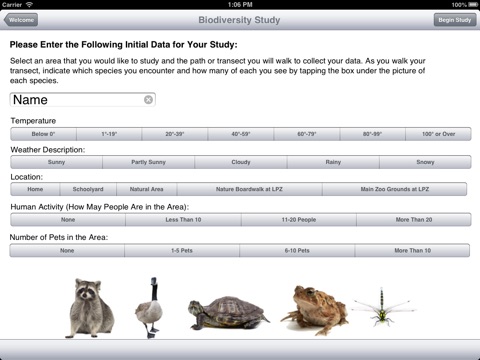
Task: Clear the Name field with X icon
Action: pyautogui.click(x=148, y=100)
